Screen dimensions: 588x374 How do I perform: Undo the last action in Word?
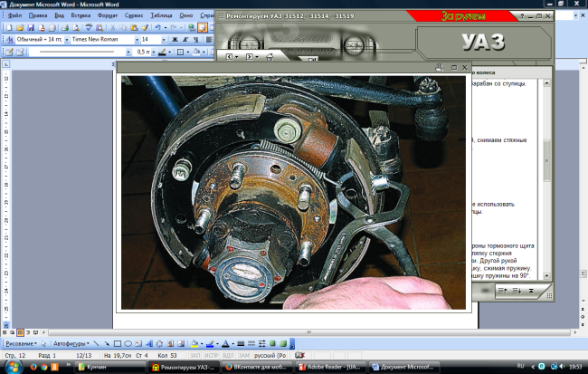pos(158,27)
